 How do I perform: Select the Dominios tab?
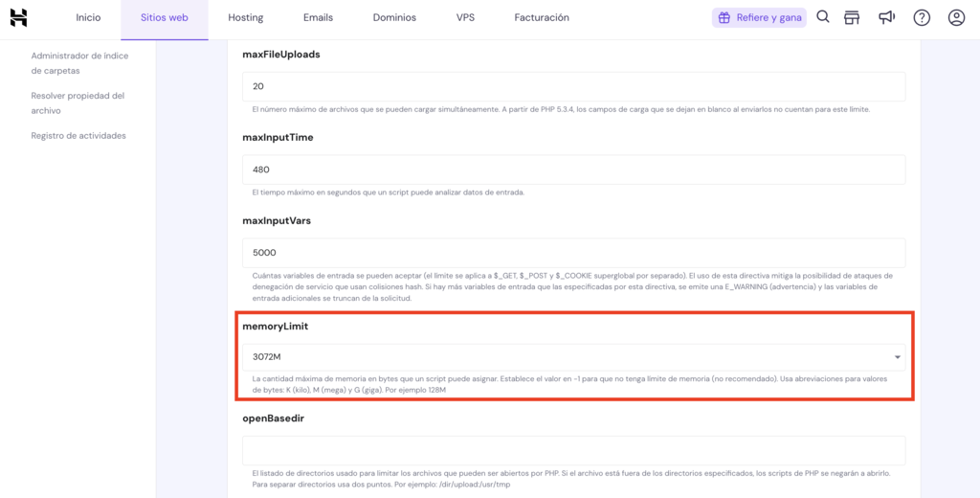point(394,17)
